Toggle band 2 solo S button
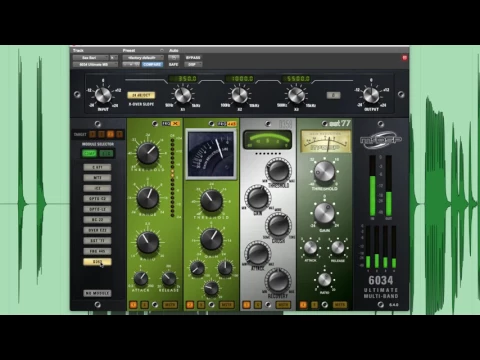Screen dimensions: 480x360 pyautogui.click(x=201, y=305)
